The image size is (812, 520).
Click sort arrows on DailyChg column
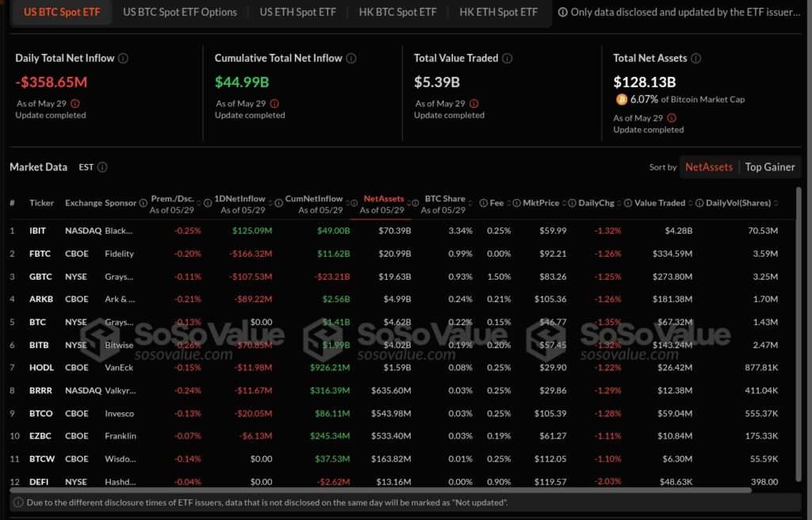click(619, 203)
